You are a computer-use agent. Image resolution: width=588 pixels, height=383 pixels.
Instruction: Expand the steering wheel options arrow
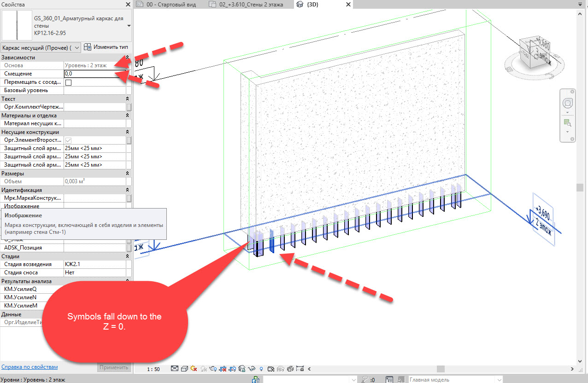[x=568, y=112]
